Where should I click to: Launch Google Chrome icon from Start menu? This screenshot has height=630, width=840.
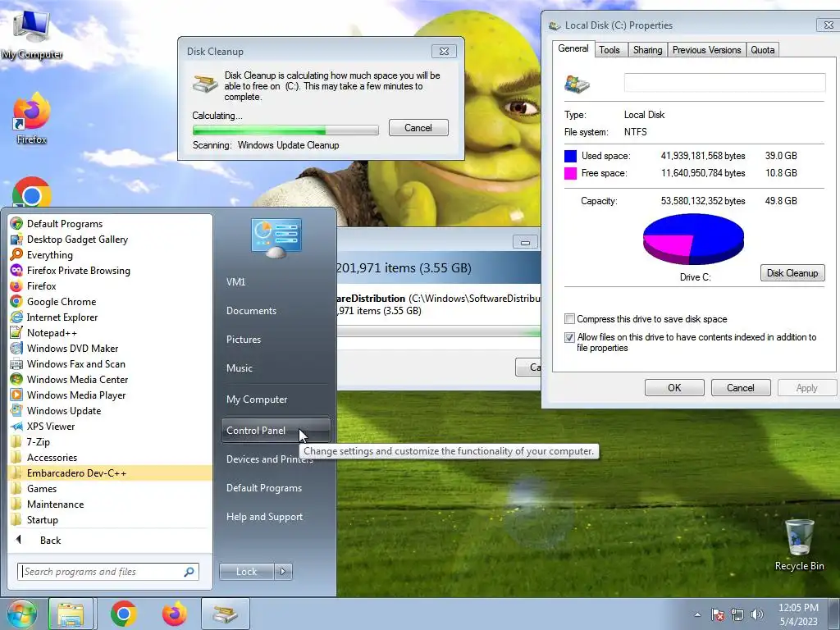[x=16, y=301]
